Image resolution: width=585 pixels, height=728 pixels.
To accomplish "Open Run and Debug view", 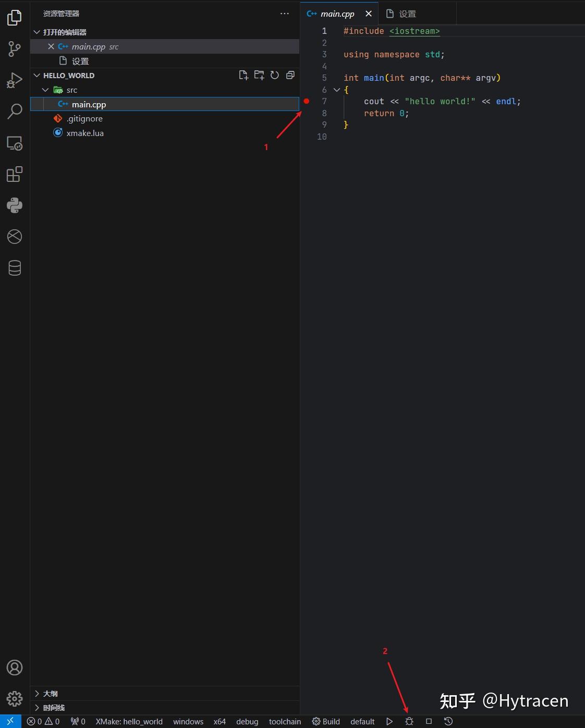I will pyautogui.click(x=15, y=80).
